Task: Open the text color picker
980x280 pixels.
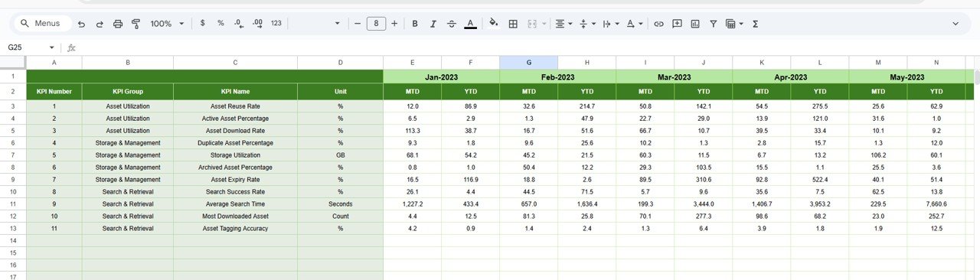Action: point(470,24)
